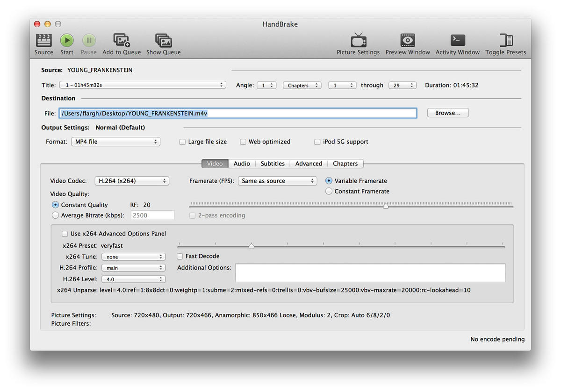
Task: Open the starting chapter dropdown showing 1
Action: (342, 86)
